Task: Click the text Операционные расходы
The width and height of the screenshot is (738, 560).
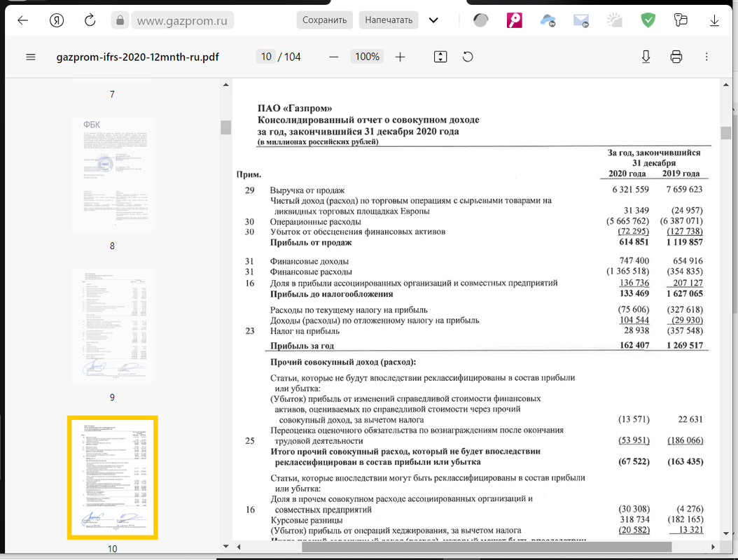Action: click(x=315, y=222)
